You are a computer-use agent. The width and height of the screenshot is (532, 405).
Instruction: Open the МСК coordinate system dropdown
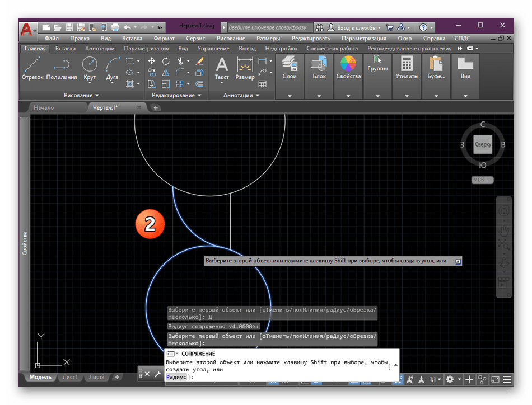click(482, 180)
